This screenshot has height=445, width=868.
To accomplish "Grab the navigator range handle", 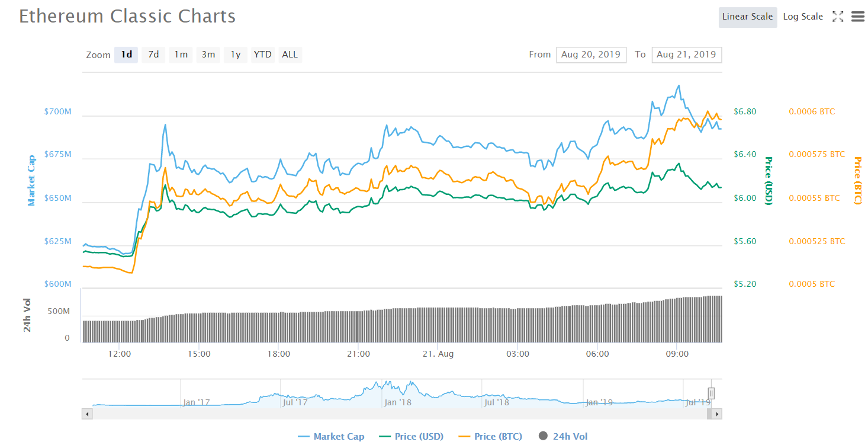I will 711,393.
